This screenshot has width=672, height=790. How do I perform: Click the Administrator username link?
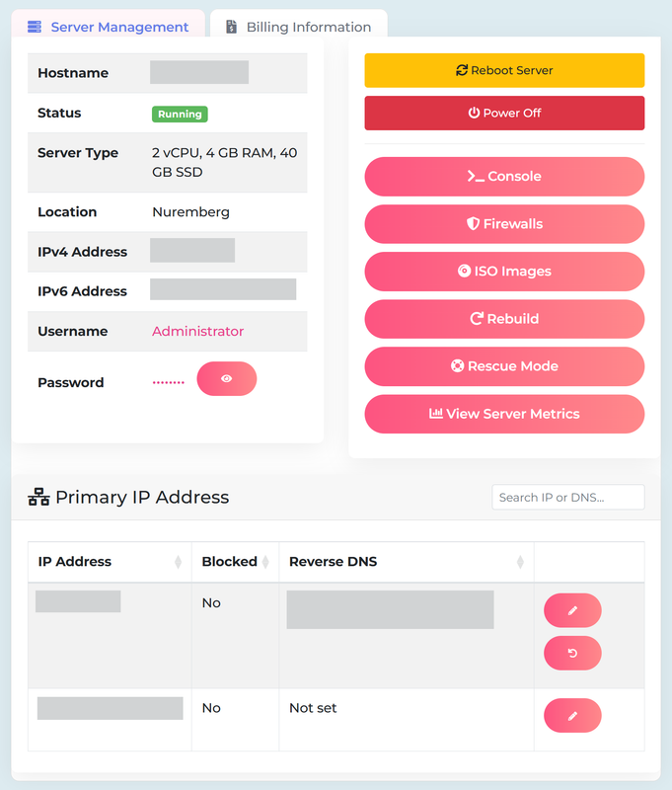tap(197, 332)
